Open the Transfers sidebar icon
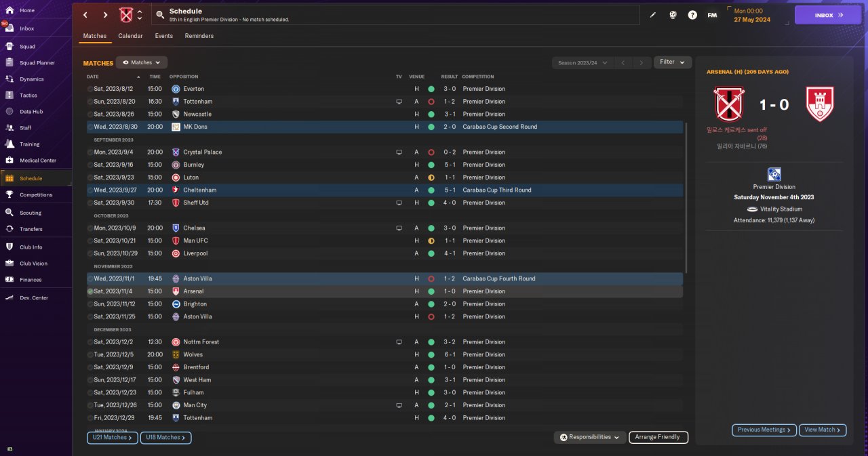The width and height of the screenshot is (868, 456). 9,229
